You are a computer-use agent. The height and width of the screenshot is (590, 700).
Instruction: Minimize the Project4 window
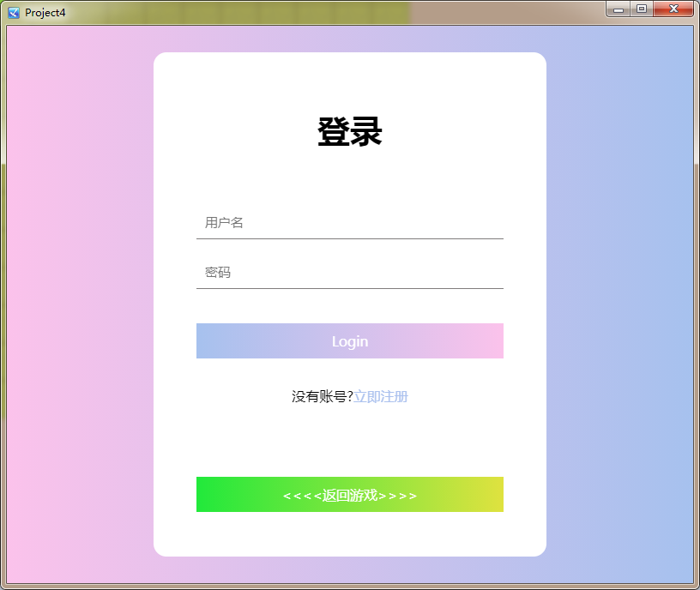tap(618, 9)
